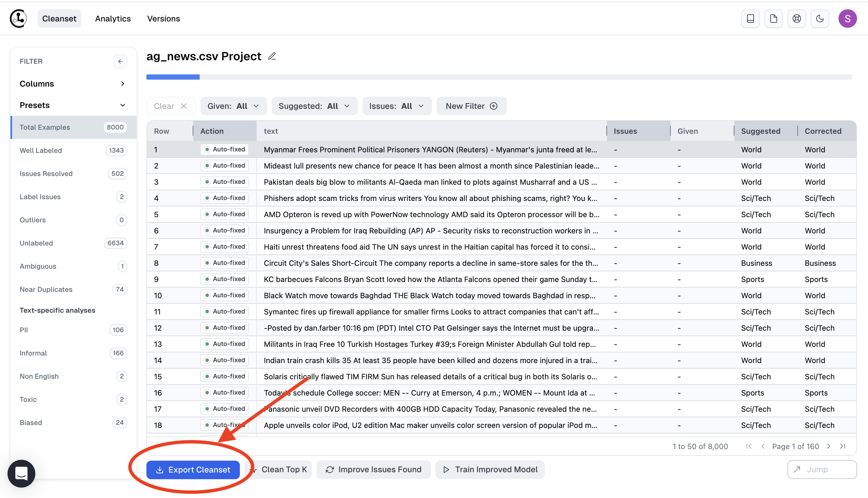
Task: Click the collapse filter panel arrow icon
Action: (x=120, y=61)
